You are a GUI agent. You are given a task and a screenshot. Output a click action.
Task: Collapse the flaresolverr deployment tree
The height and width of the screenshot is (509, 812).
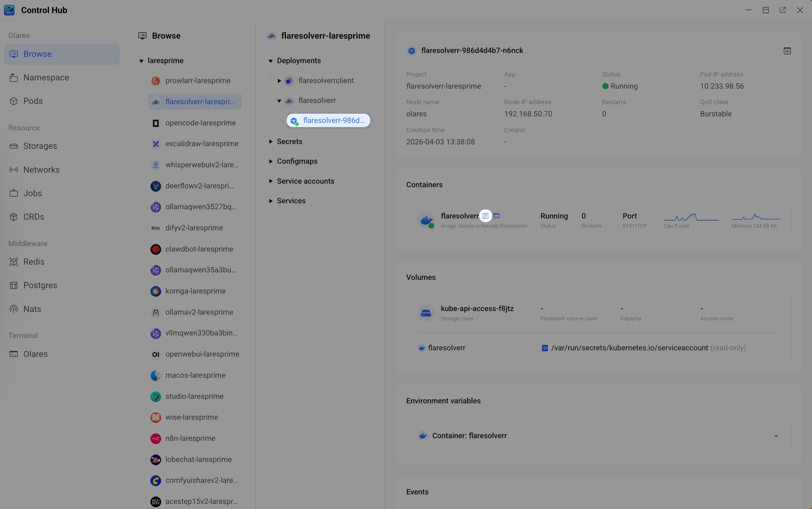point(279,100)
